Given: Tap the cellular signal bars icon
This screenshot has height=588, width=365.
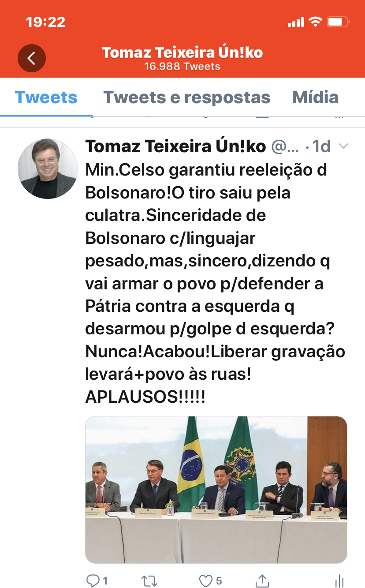Looking at the screenshot, I should point(296,22).
